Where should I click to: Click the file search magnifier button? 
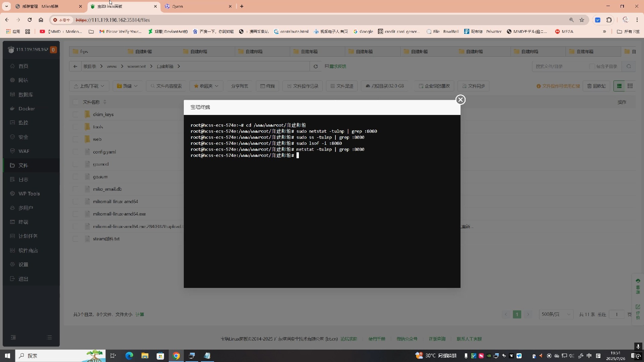(629, 66)
